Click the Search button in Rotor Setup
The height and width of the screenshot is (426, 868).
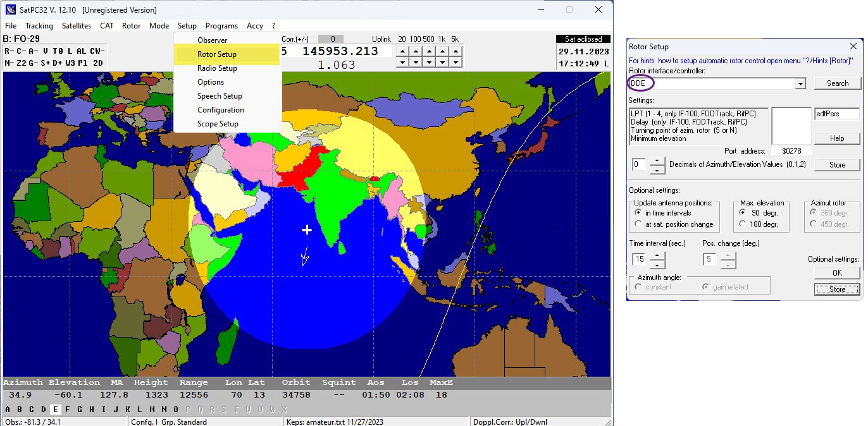point(837,83)
